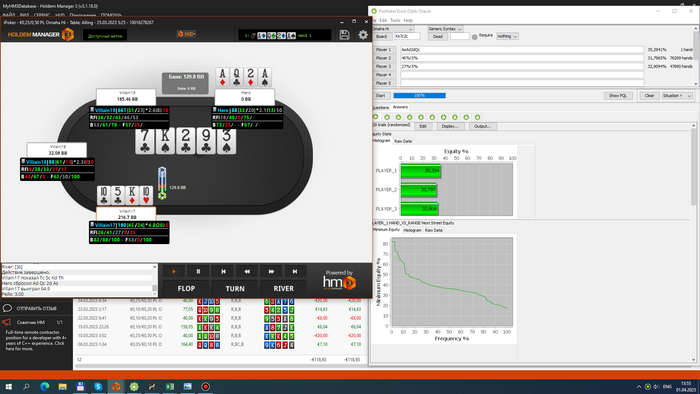Screen dimensions: 700x394
Task: Toggle the HUD button in replayer
Action: point(187,34)
